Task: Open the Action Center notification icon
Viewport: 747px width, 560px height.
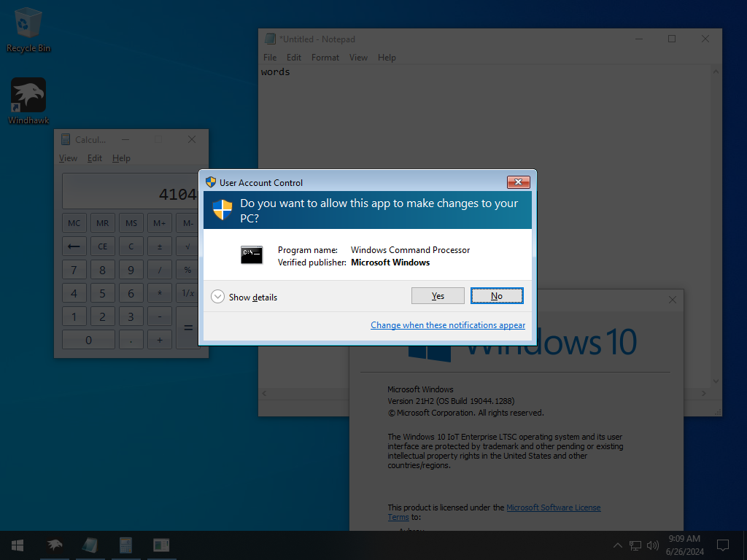Action: click(x=723, y=545)
